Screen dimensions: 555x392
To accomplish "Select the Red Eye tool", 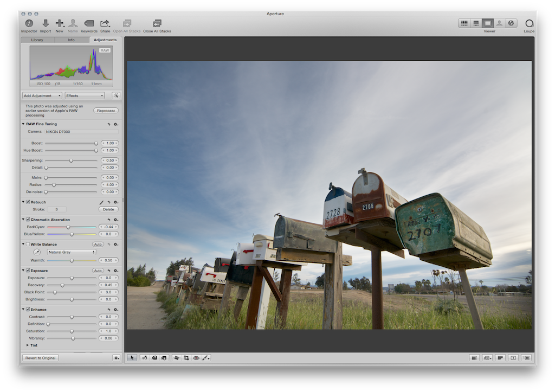I will click(196, 358).
